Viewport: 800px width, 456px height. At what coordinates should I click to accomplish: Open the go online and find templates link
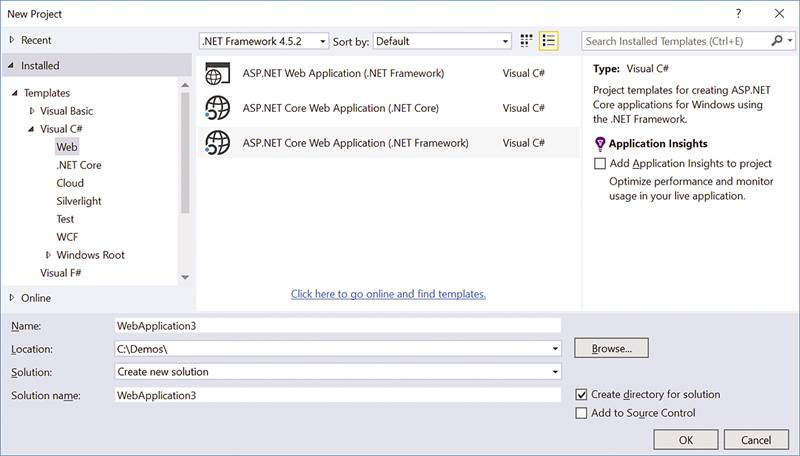(x=388, y=294)
